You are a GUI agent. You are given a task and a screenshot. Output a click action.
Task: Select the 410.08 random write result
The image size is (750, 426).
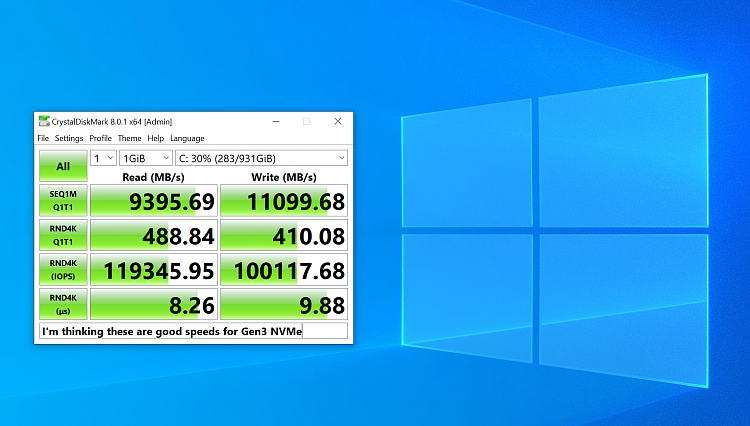pos(284,235)
